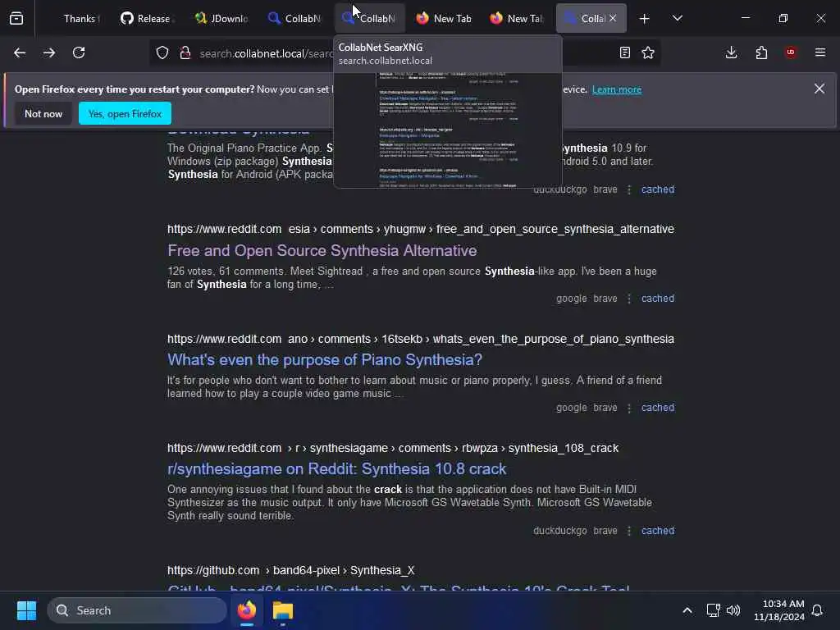Toggle reader view icon
Screen dimensions: 840x630
click(624, 52)
